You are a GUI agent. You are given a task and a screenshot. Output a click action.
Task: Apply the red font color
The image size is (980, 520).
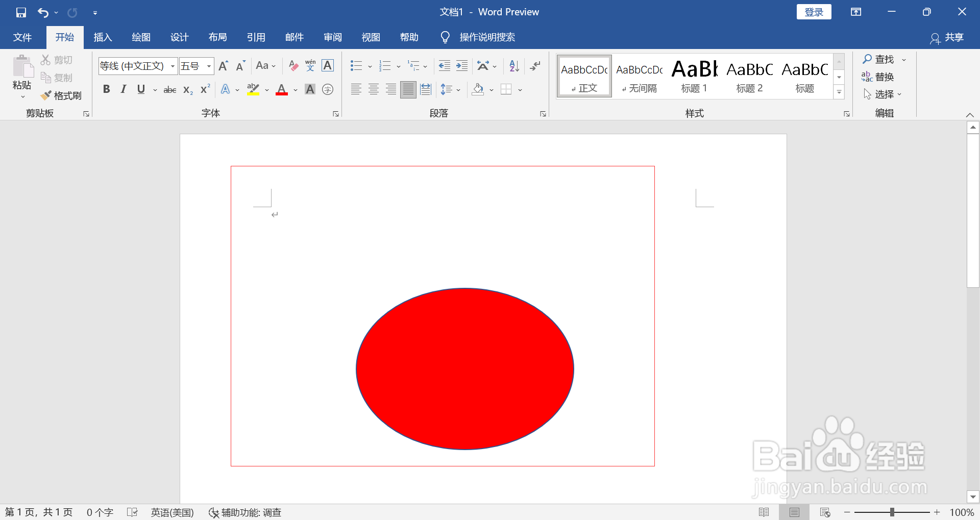pos(282,90)
